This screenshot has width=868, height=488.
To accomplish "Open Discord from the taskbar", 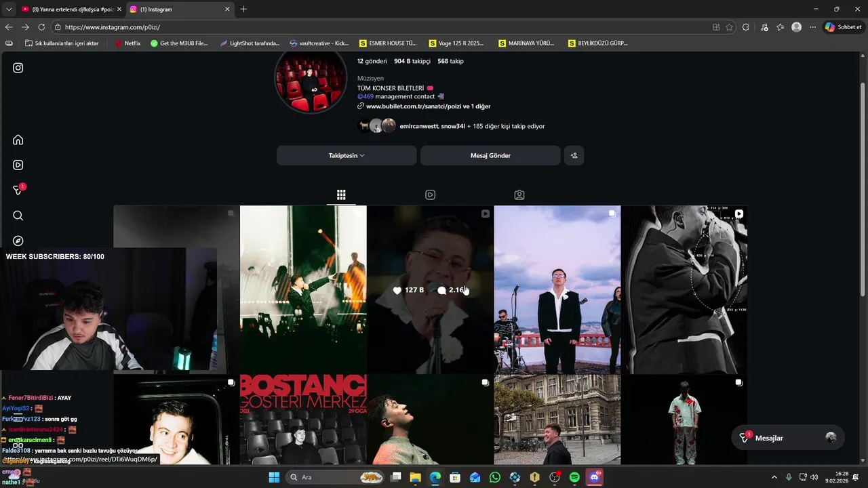I will (595, 477).
